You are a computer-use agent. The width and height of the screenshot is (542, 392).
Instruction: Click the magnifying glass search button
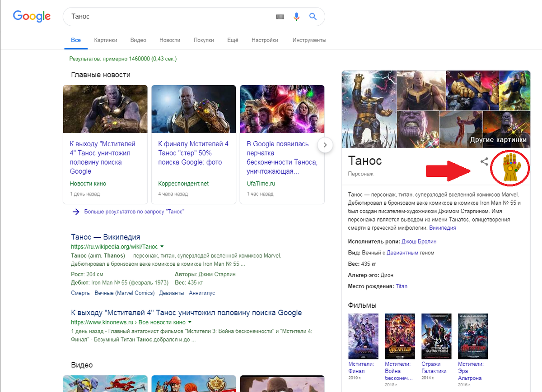pos(313,17)
